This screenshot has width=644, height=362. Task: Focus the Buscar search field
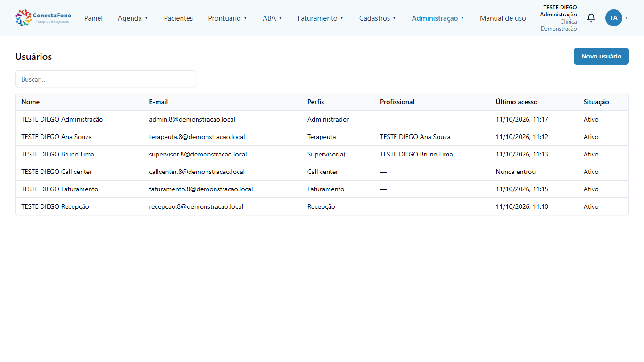(x=106, y=79)
